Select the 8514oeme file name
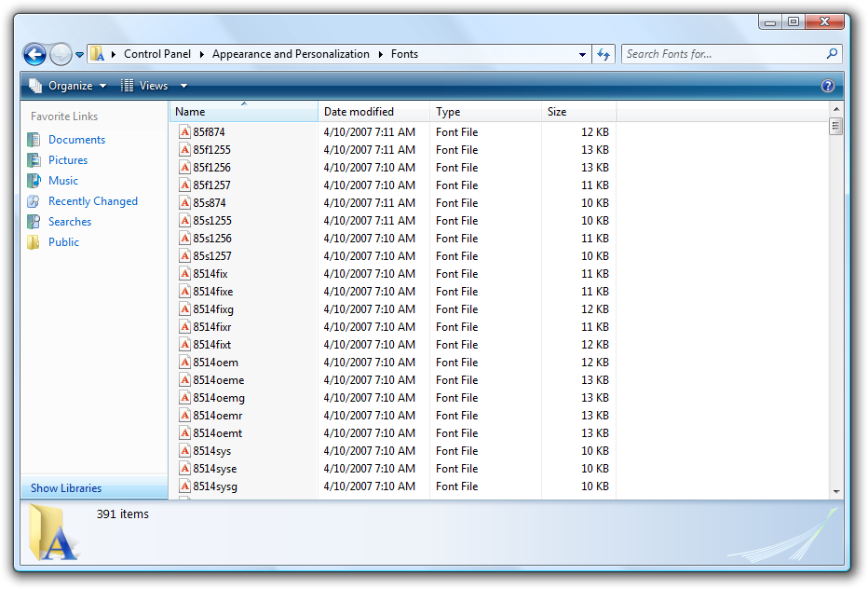The height and width of the screenshot is (589, 868). click(219, 380)
